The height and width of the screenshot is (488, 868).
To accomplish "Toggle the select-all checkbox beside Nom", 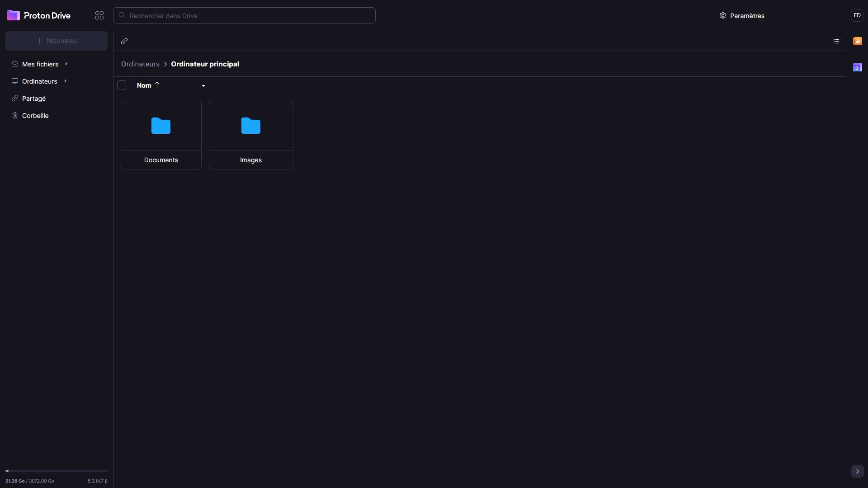I will pyautogui.click(x=122, y=85).
